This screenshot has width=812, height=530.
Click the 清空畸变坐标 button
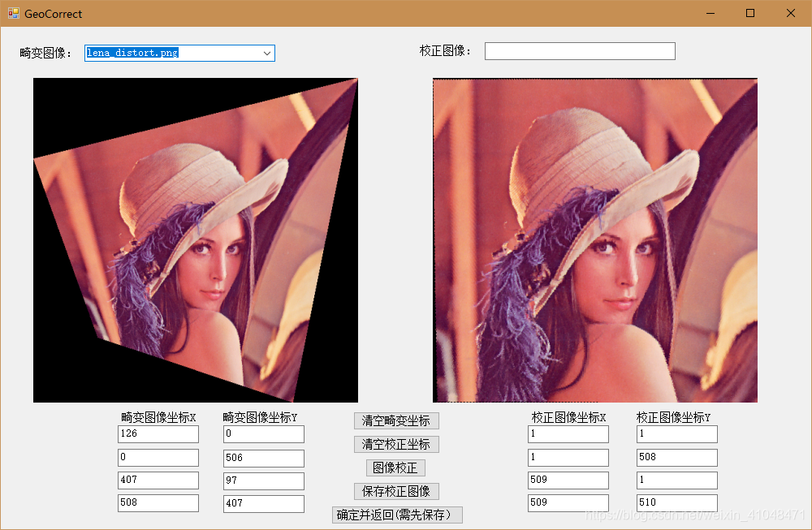(x=396, y=420)
